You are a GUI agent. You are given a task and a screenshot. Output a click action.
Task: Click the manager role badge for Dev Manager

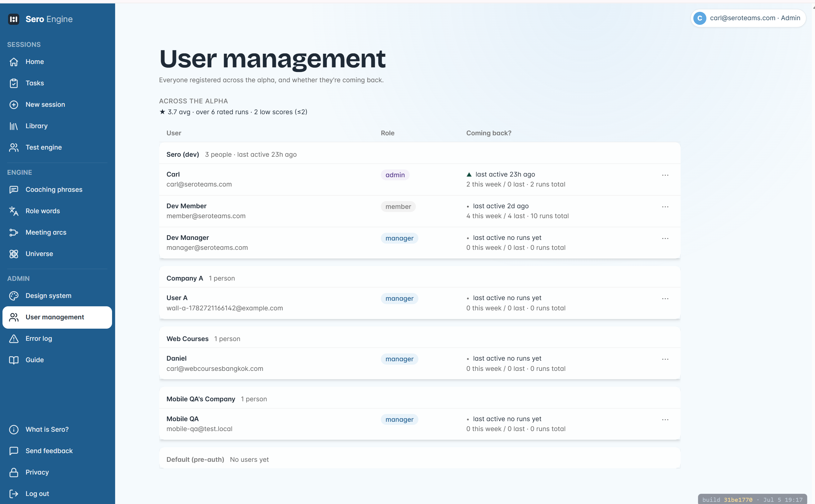(x=399, y=238)
